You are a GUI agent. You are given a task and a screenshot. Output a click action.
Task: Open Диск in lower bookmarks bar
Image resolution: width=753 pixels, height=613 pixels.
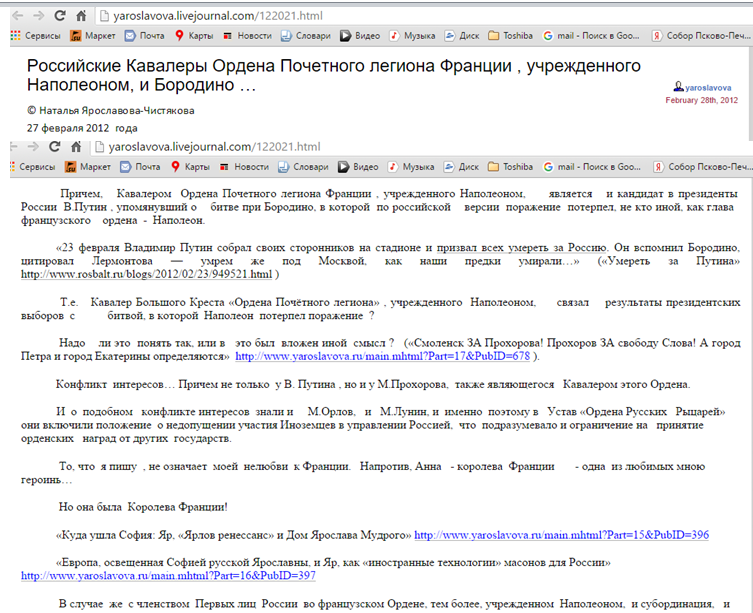coord(462,167)
